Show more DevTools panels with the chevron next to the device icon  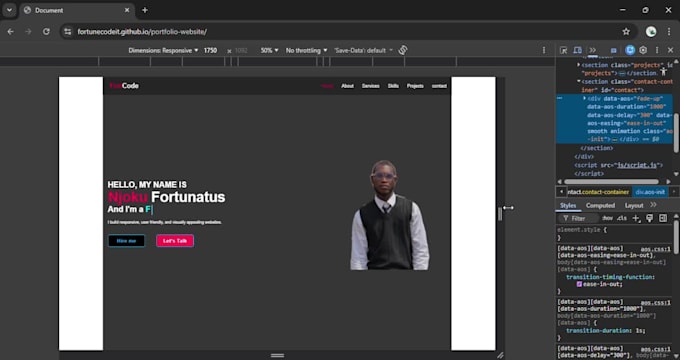pyautogui.click(x=592, y=50)
